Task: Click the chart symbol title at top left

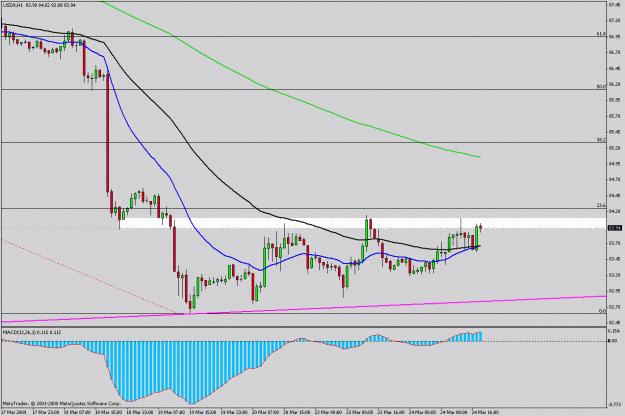Action: [39, 5]
